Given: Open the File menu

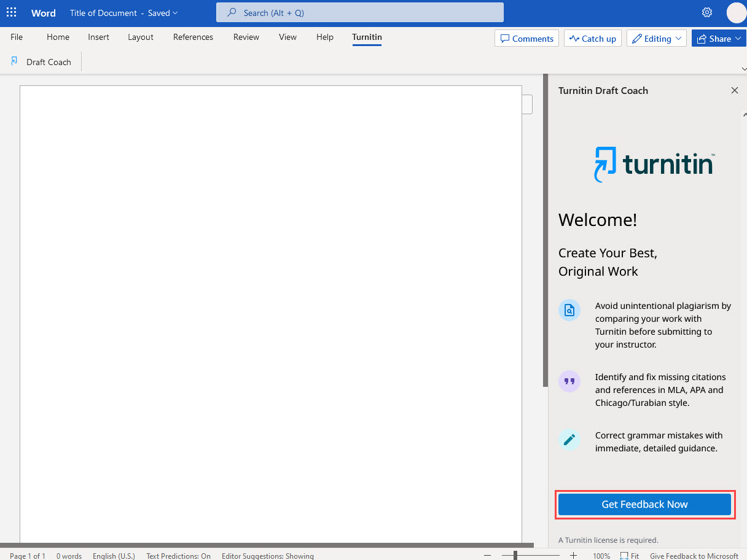Looking at the screenshot, I should [17, 37].
